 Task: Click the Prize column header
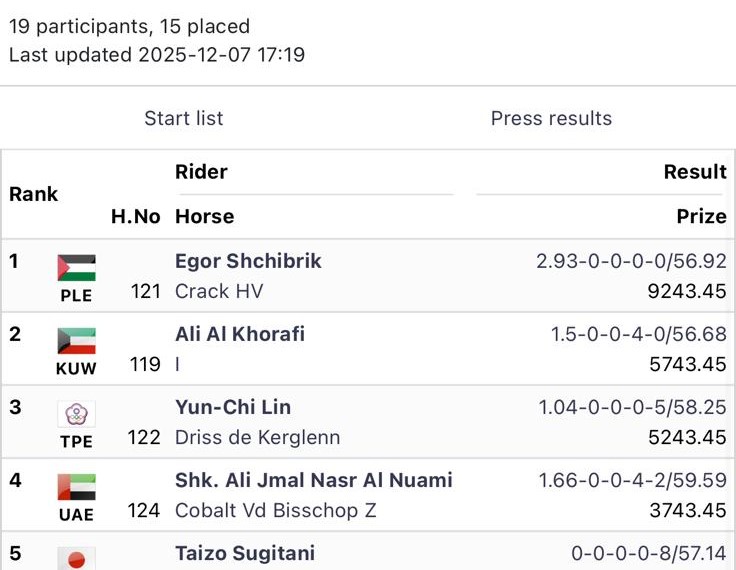tap(701, 216)
